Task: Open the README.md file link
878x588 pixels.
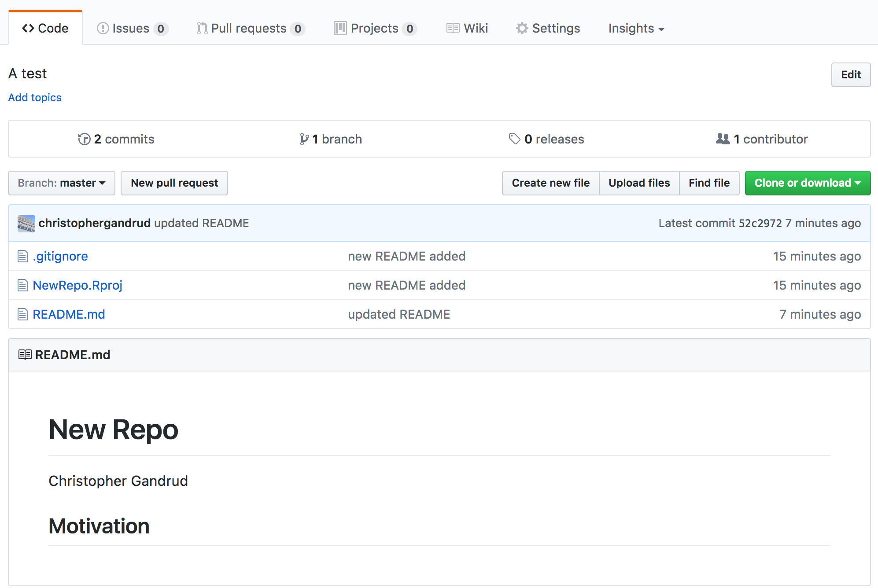Action: click(69, 314)
